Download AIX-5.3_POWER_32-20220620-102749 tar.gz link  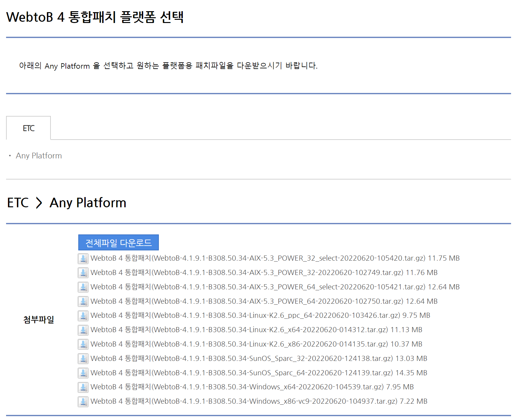coord(264,272)
